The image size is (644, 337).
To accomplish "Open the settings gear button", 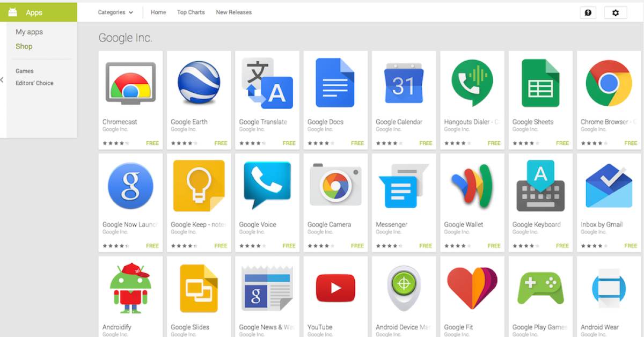I will (x=615, y=13).
